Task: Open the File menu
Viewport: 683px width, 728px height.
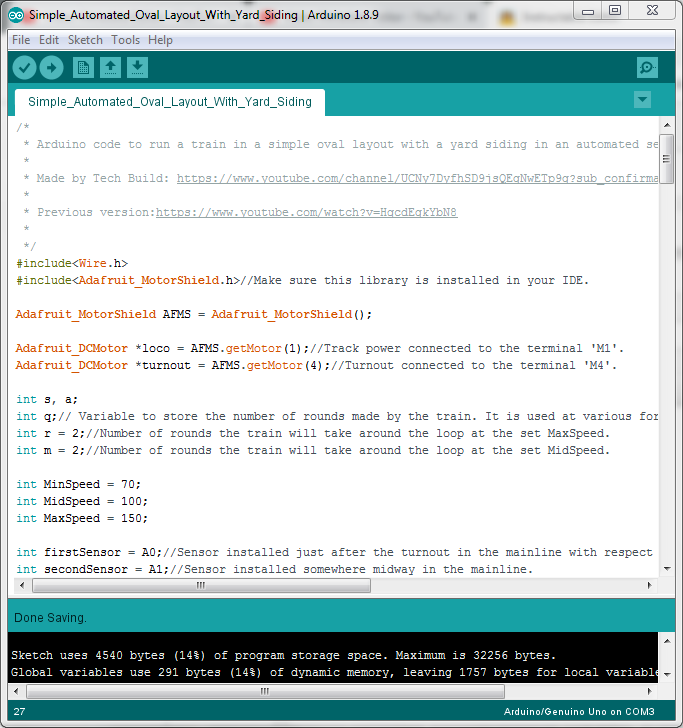Action: point(21,40)
